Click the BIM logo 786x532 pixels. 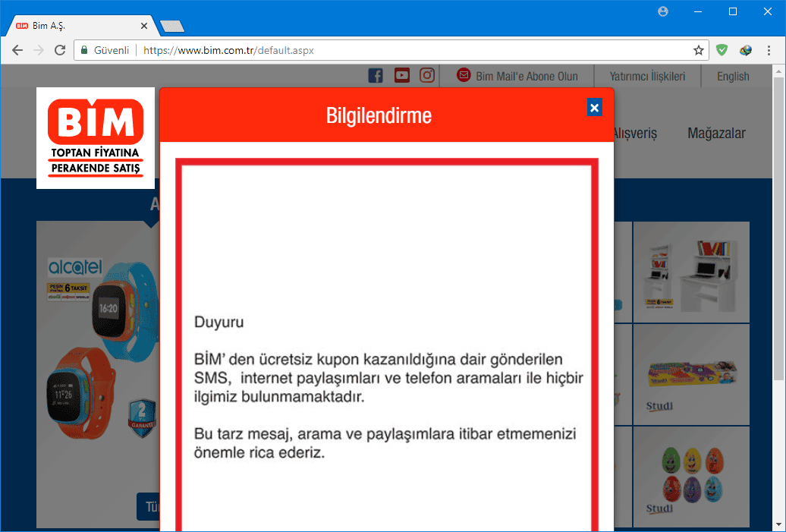point(96,138)
